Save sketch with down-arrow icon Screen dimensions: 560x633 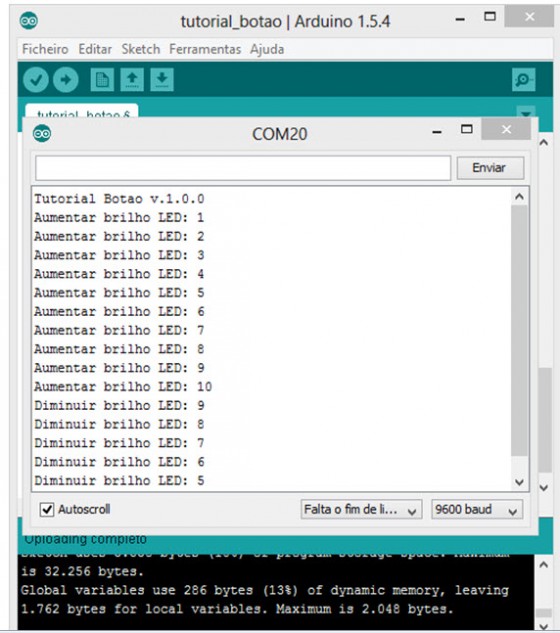pos(162,80)
